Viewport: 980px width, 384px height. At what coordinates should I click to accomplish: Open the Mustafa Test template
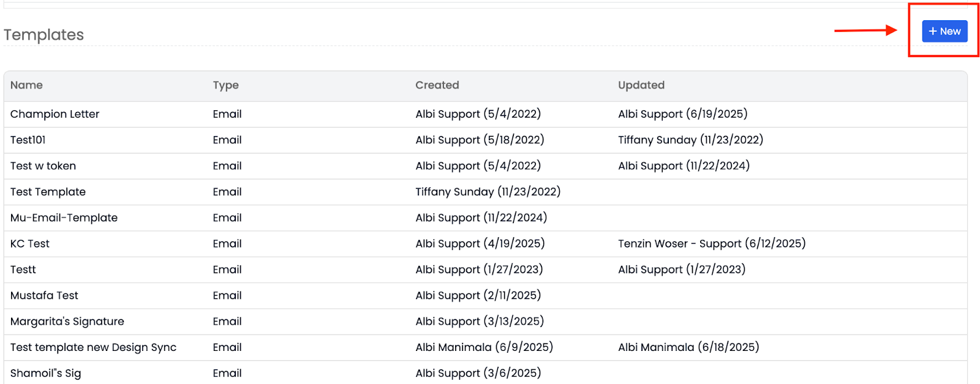pyautogui.click(x=44, y=295)
